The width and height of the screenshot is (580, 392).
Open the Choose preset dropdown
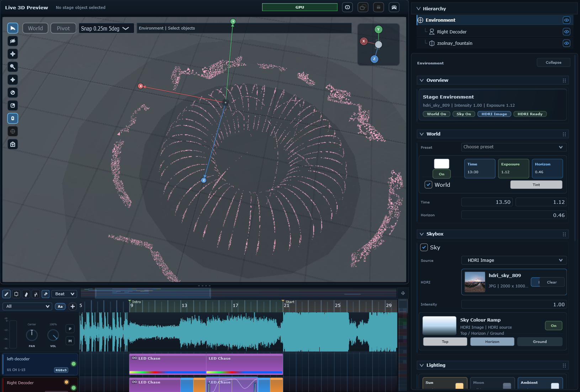click(514, 147)
